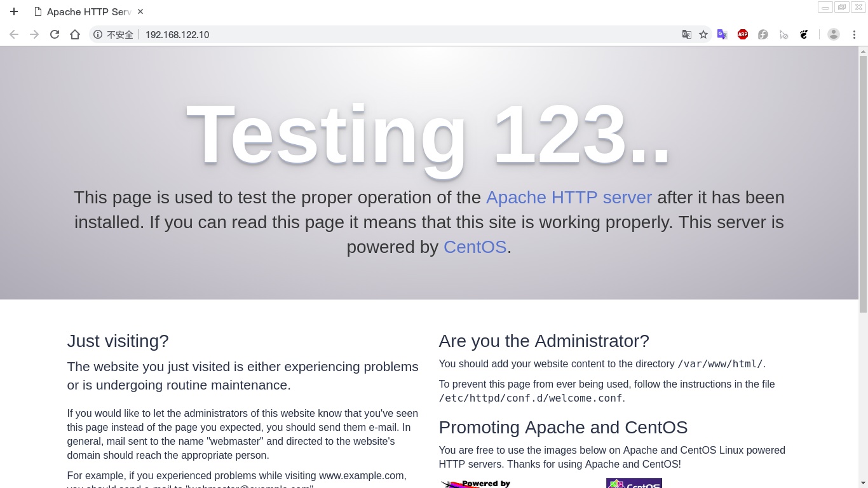Reload the current page

click(x=54, y=34)
